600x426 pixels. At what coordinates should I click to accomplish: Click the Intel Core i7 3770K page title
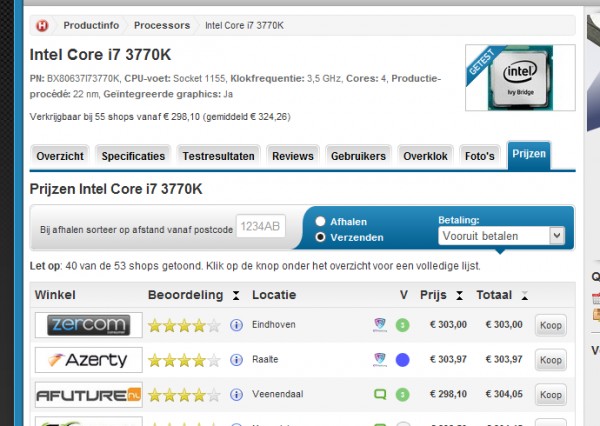coord(100,55)
